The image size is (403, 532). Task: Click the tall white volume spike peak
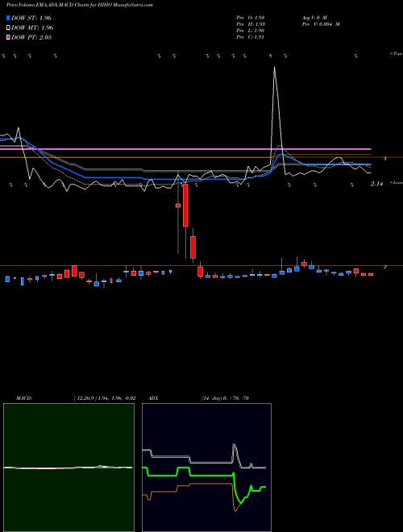(x=274, y=67)
